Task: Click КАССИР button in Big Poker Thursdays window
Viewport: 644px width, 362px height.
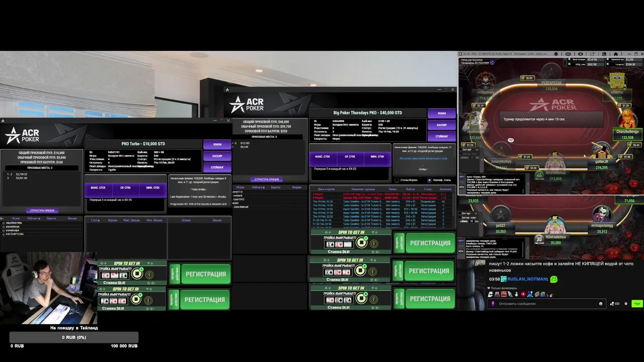Action: (x=442, y=125)
